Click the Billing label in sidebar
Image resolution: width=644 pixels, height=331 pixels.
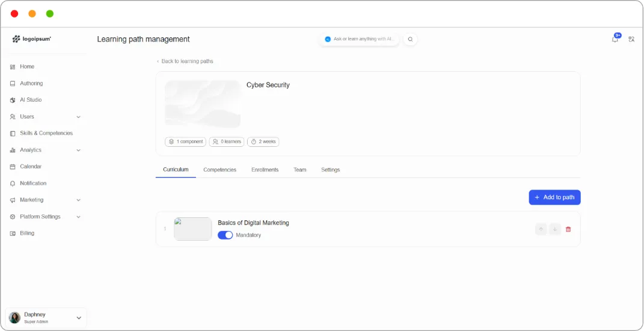pyautogui.click(x=27, y=233)
